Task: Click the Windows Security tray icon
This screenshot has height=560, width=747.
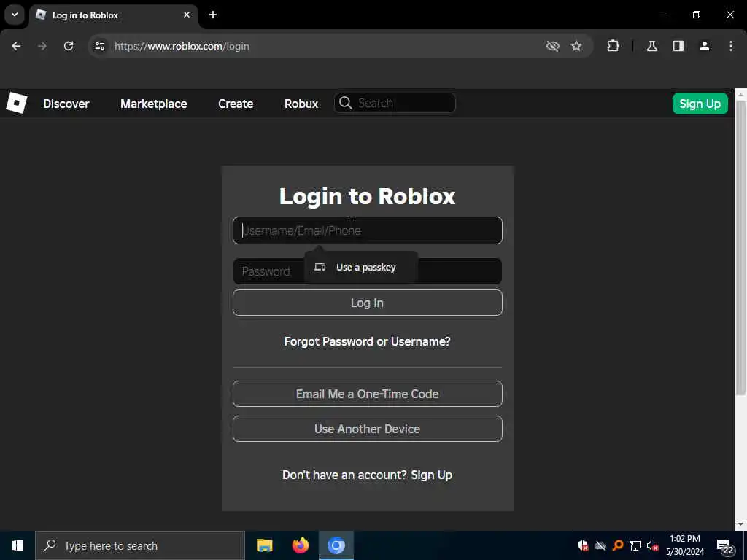Action: [x=583, y=545]
